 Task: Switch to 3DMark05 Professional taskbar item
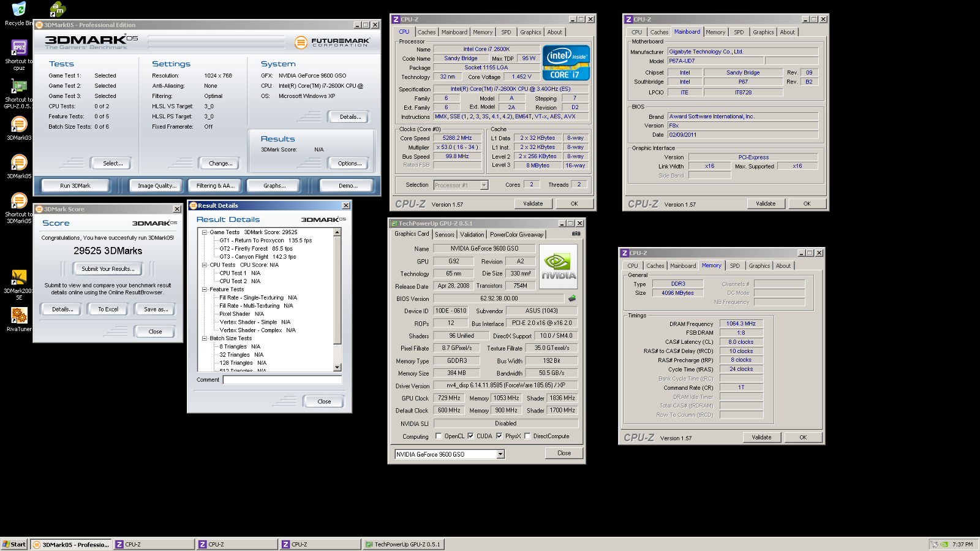[x=71, y=544]
